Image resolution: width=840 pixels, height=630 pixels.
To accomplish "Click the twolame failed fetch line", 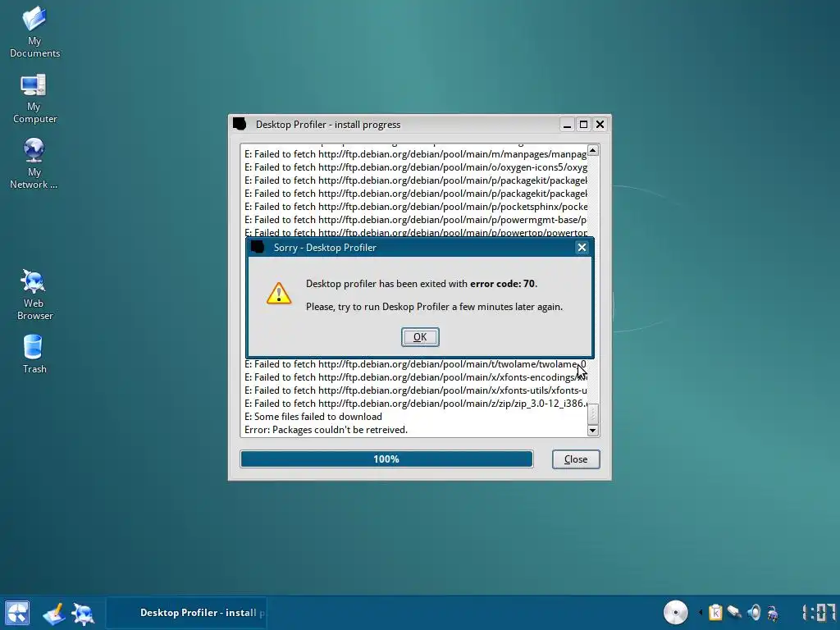I will [416, 364].
